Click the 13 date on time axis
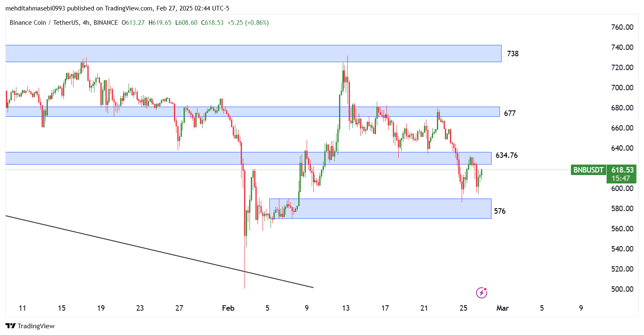This screenshot has height=335, width=644. [x=346, y=308]
